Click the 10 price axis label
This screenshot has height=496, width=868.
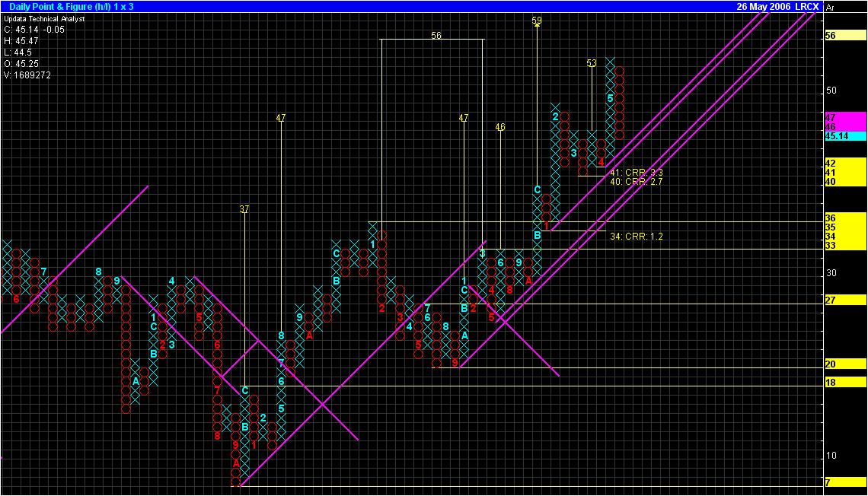[x=831, y=456]
